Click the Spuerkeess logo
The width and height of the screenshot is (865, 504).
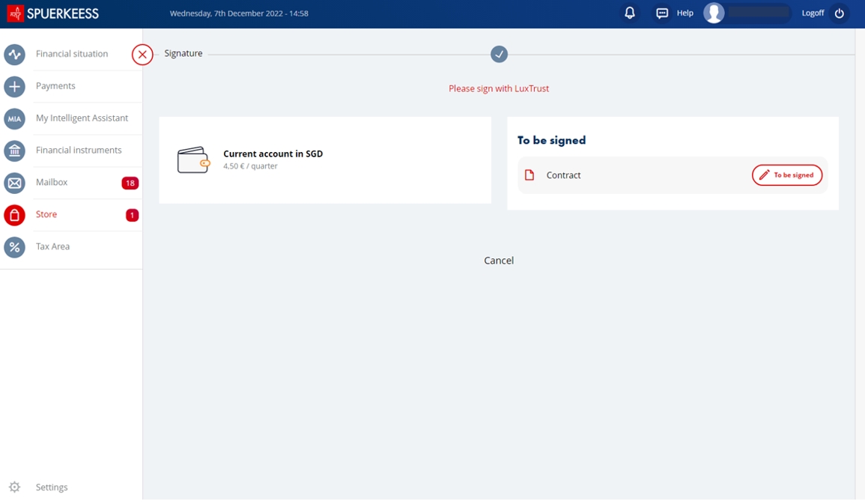[53, 13]
